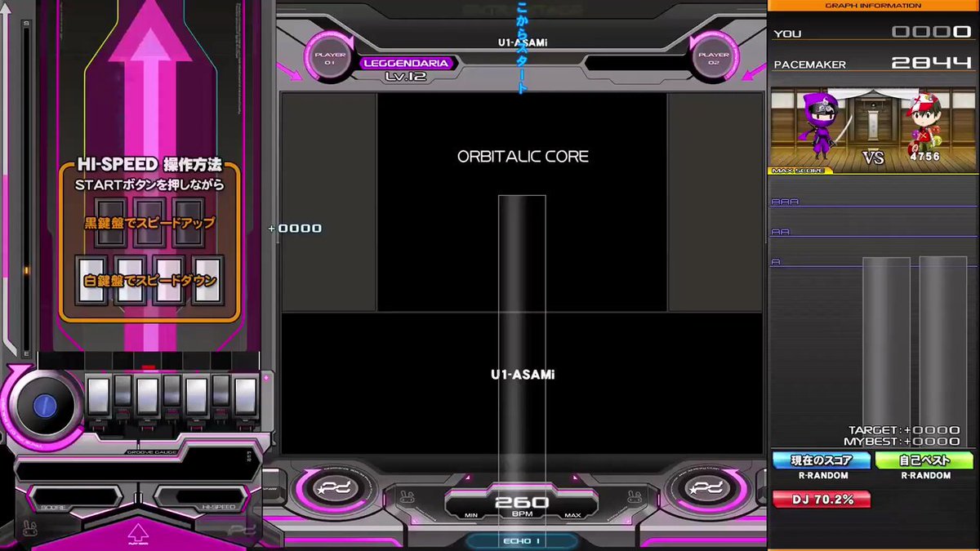Click the ORBITALIC CORE song title
The image size is (980, 551).
(x=523, y=156)
